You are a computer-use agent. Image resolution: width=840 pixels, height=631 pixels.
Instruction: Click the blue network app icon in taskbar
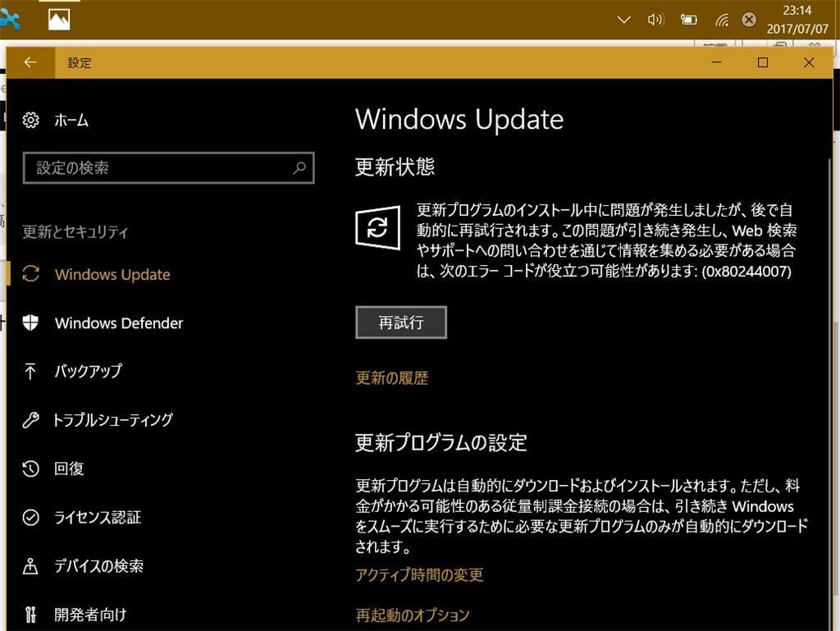point(10,20)
